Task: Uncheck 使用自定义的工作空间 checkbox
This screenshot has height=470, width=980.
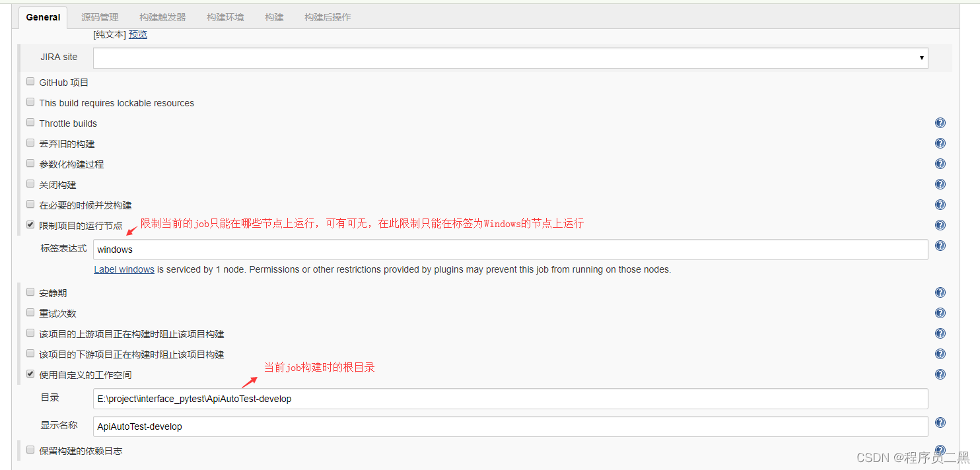Action: (x=30, y=374)
